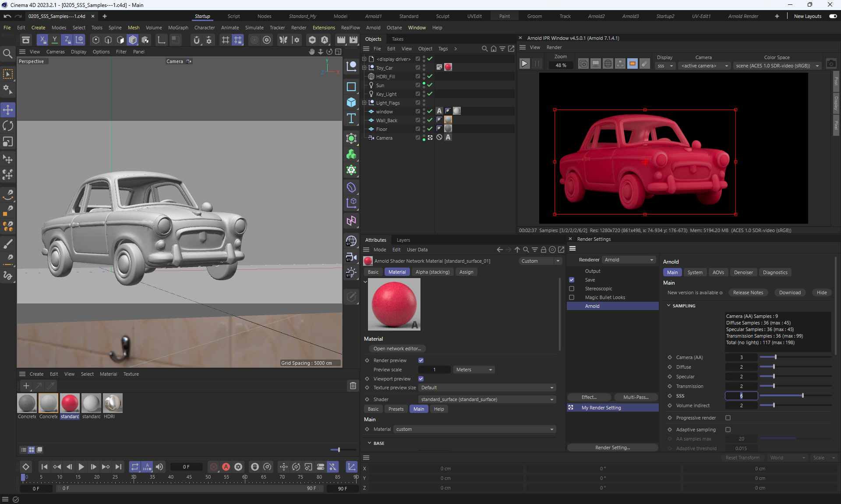Select the HDRI material thumbnail
Image resolution: width=841 pixels, height=504 pixels.
pyautogui.click(x=113, y=403)
